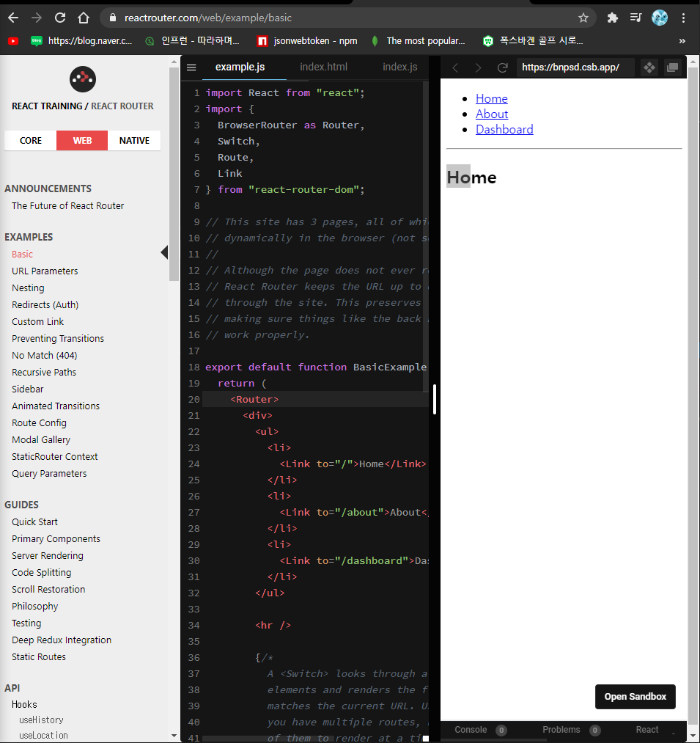Show more bookmarks with the double chevron
The image size is (700, 743).
pyautogui.click(x=682, y=41)
